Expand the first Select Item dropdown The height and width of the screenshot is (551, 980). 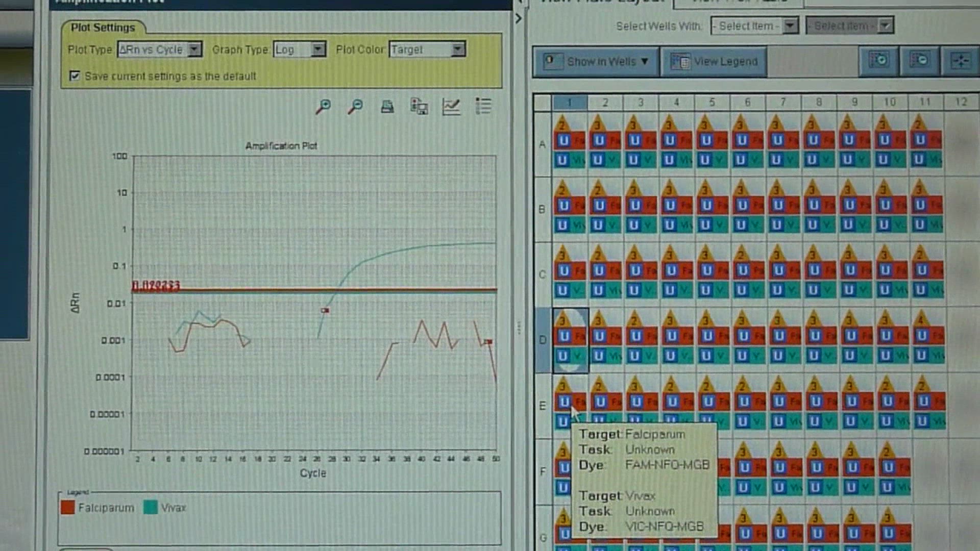click(790, 26)
